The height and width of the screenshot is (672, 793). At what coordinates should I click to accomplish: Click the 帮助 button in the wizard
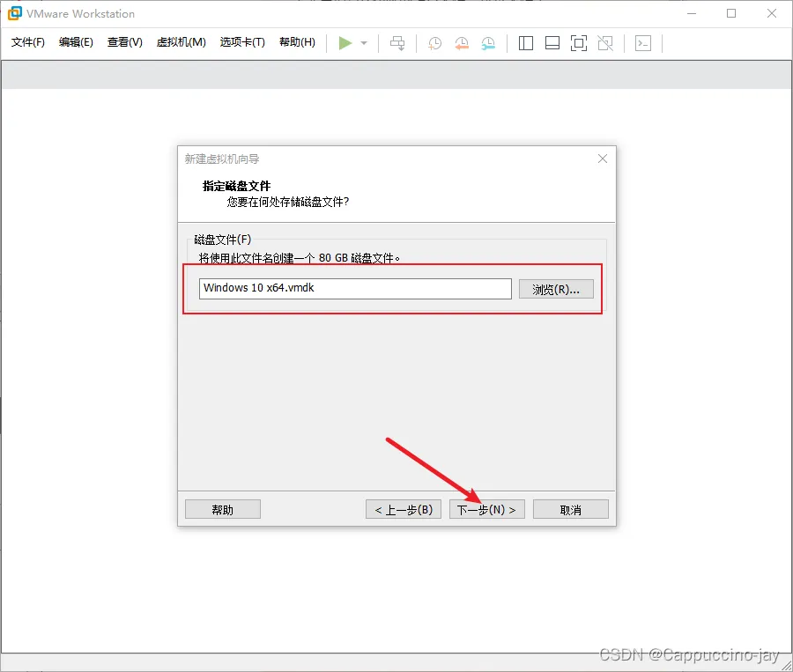223,509
